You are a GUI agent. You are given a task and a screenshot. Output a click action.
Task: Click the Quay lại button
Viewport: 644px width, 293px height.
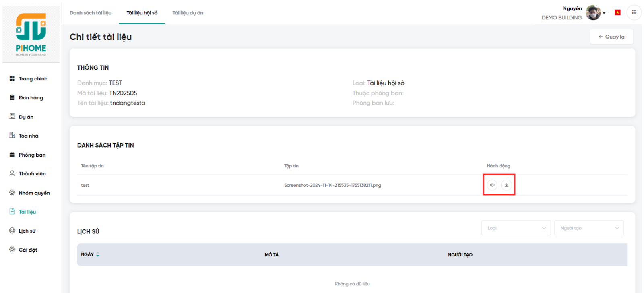pos(611,37)
